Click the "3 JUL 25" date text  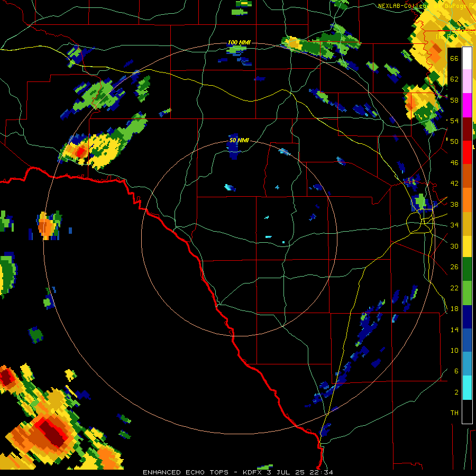coord(287,472)
